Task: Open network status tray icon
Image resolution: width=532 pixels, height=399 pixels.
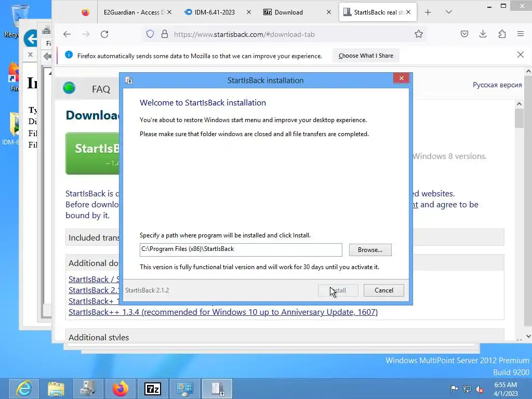Action: (x=467, y=389)
